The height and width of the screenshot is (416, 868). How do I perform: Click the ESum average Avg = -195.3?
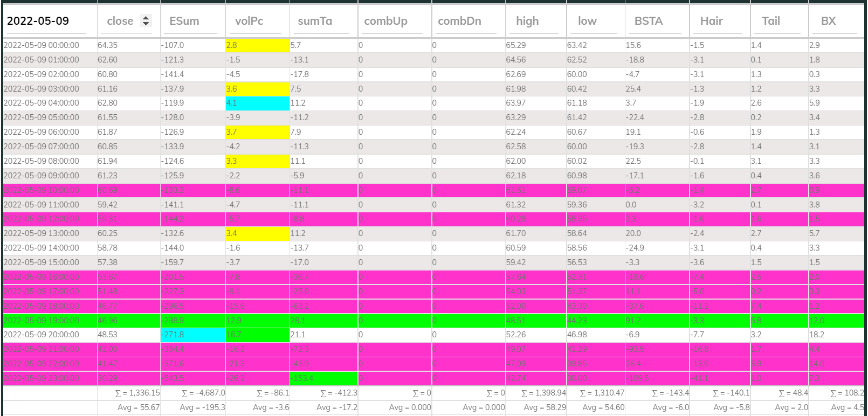pos(202,407)
